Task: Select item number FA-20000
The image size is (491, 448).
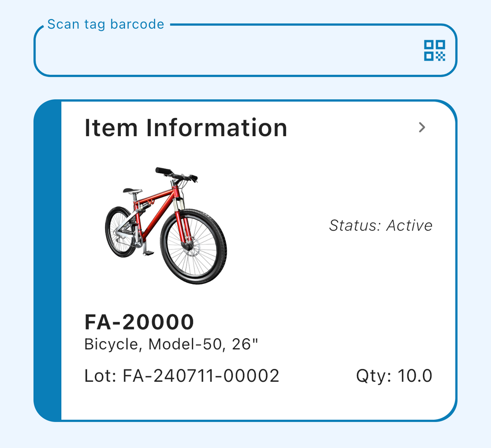Action: [x=139, y=322]
